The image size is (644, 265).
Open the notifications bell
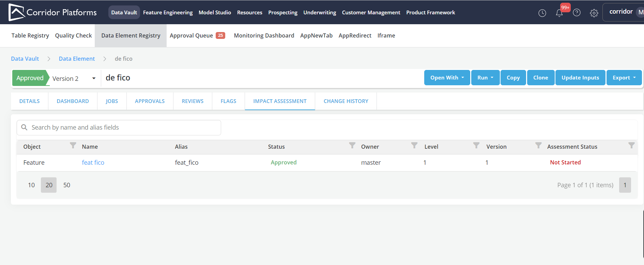[x=559, y=13]
